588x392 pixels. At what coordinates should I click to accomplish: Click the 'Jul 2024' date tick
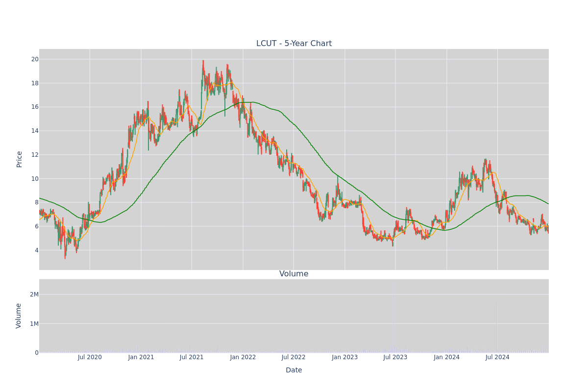coord(497,357)
